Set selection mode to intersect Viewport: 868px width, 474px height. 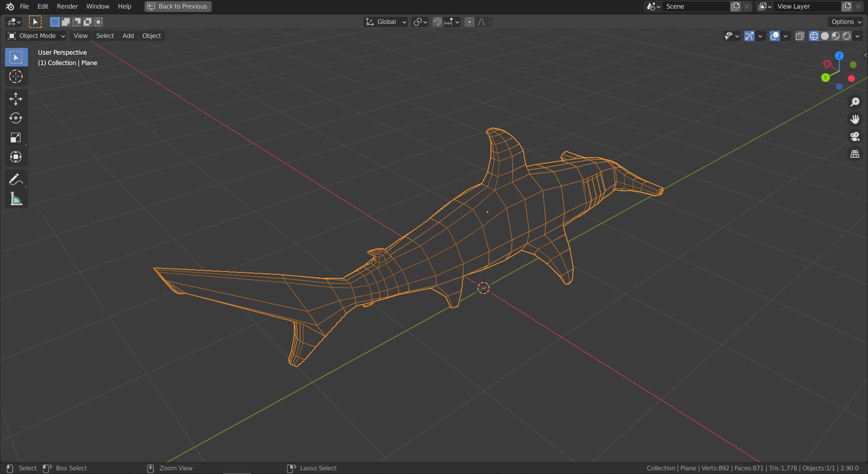pyautogui.click(x=99, y=22)
